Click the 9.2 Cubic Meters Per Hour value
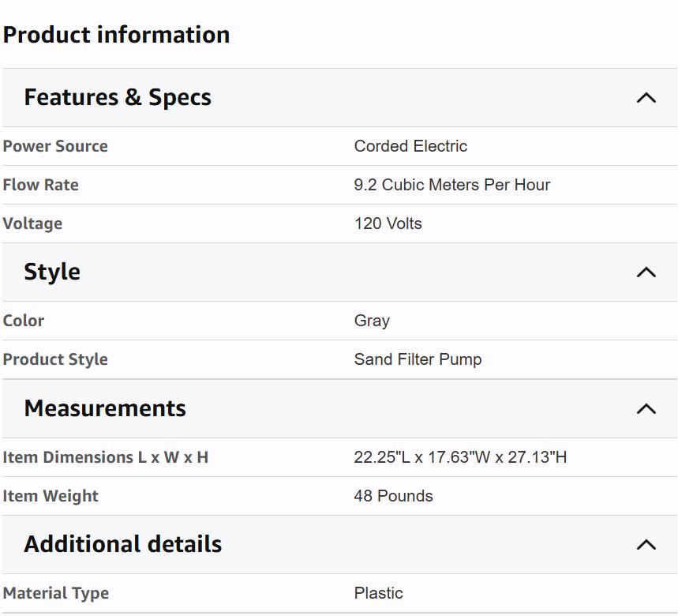Viewport: 678px width, 616px height. click(452, 185)
